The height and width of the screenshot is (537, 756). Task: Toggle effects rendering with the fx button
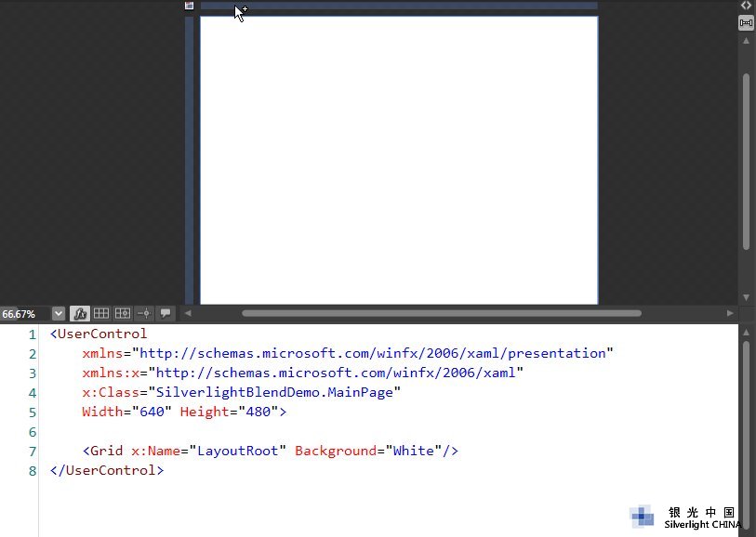[80, 313]
